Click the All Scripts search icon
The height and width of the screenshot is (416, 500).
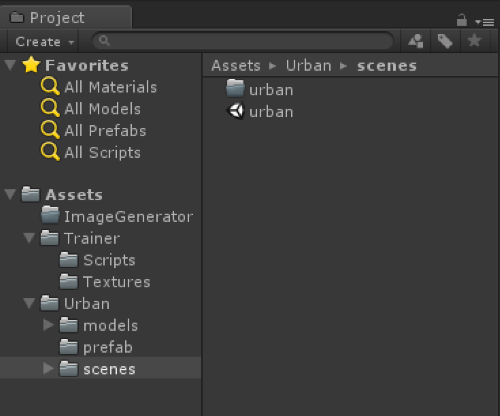click(x=50, y=152)
